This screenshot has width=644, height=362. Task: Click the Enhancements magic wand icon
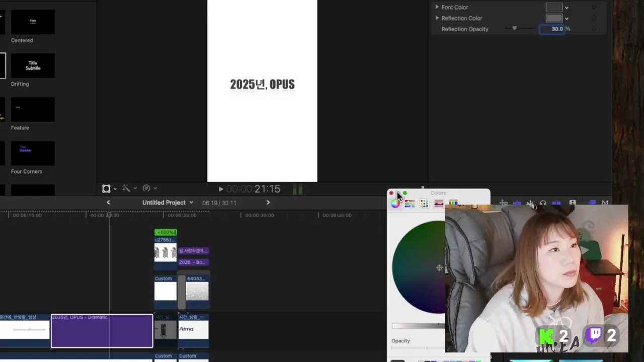[x=126, y=189]
